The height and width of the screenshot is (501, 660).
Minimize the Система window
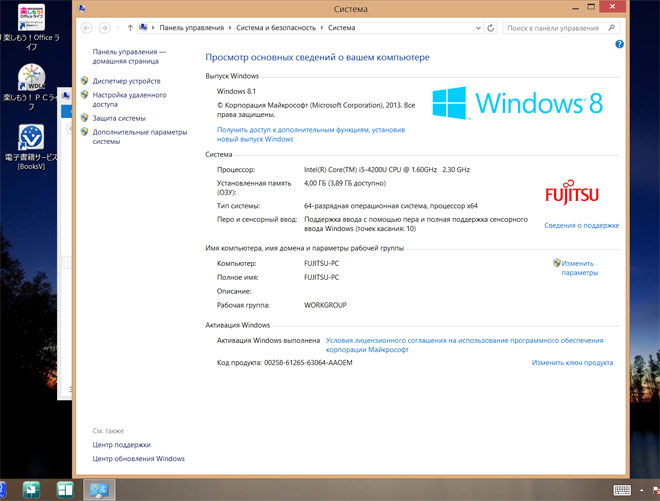pyautogui.click(x=575, y=7)
